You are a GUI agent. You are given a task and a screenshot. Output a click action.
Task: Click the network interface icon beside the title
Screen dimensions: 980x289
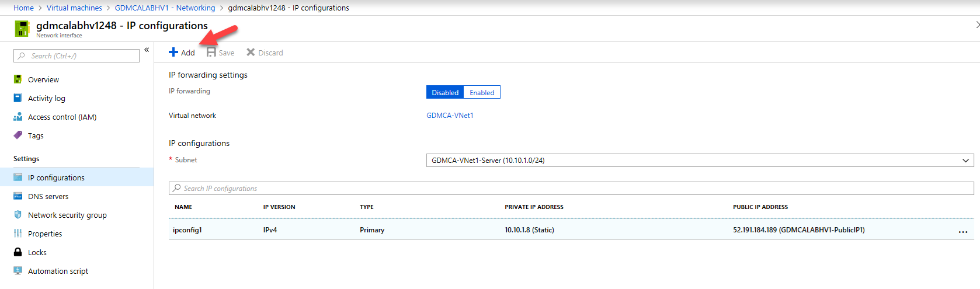click(x=22, y=29)
